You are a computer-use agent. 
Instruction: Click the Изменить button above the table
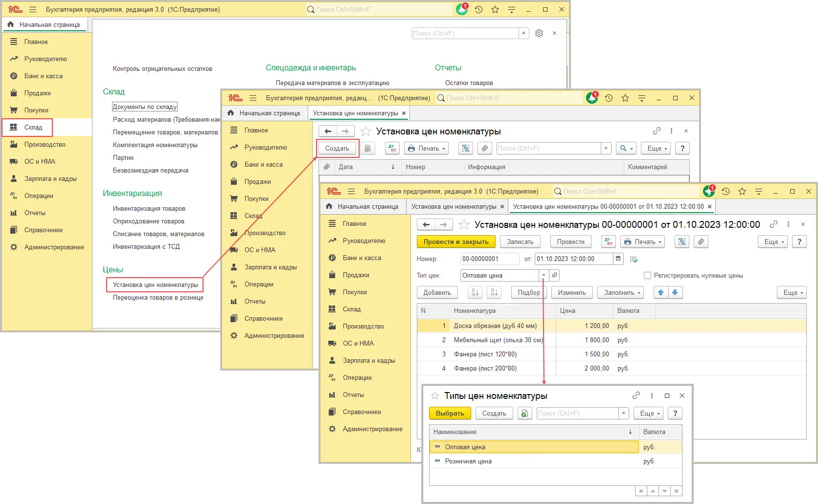tap(572, 292)
